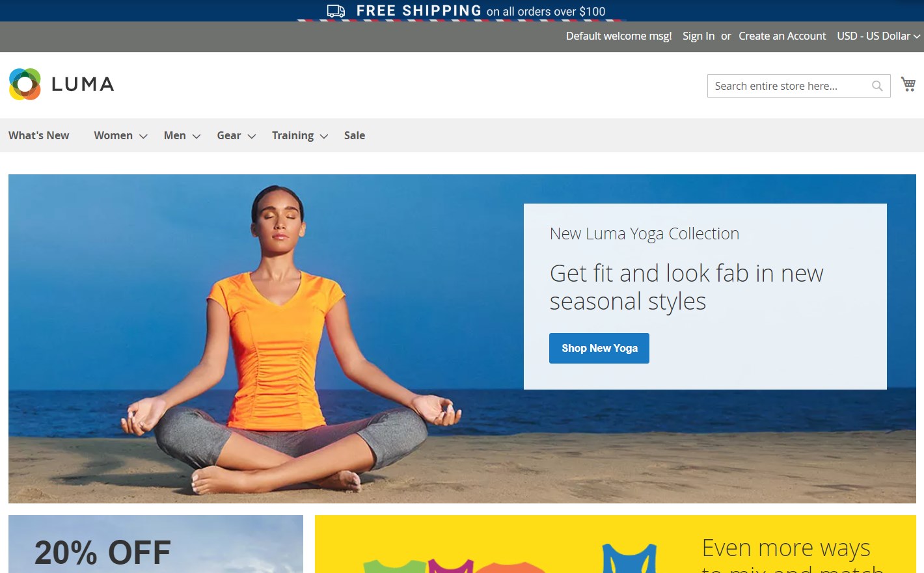This screenshot has width=924, height=573.
Task: Click the Create an Account link
Action: click(x=782, y=36)
